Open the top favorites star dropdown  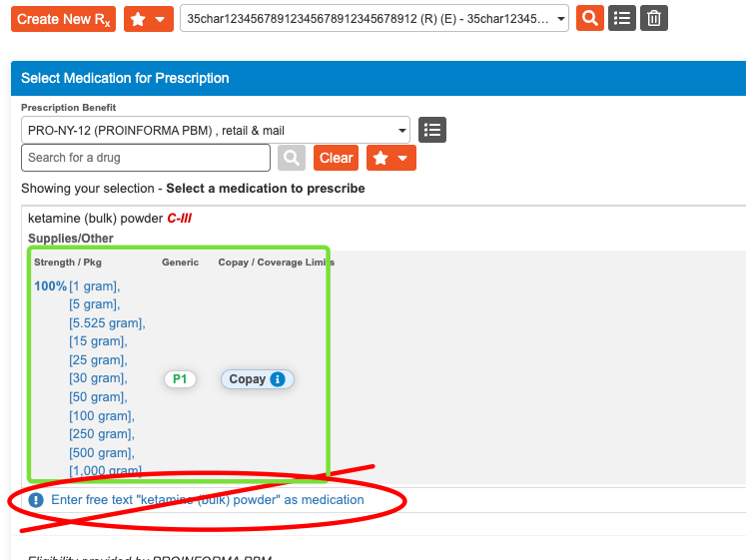coord(149,19)
